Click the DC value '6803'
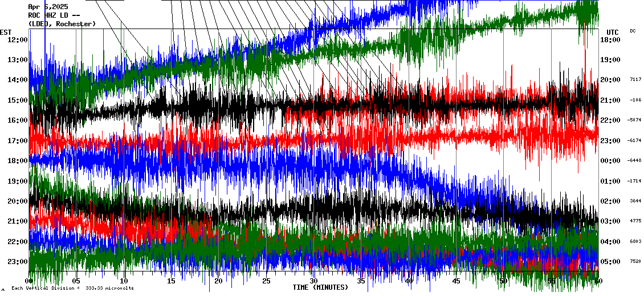This screenshot has width=644, height=296. (635, 241)
